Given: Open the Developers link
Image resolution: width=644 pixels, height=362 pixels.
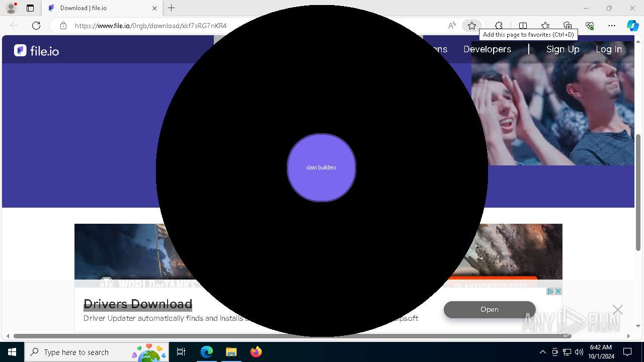Looking at the screenshot, I should click(487, 49).
